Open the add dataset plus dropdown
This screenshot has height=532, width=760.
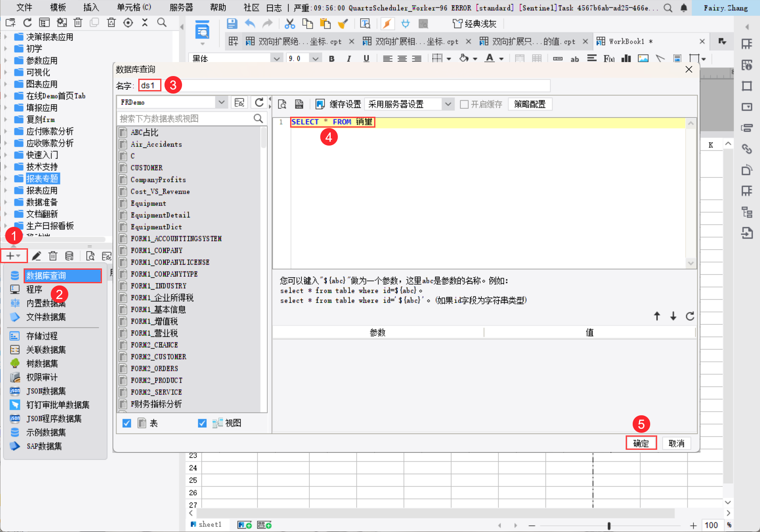coord(14,256)
